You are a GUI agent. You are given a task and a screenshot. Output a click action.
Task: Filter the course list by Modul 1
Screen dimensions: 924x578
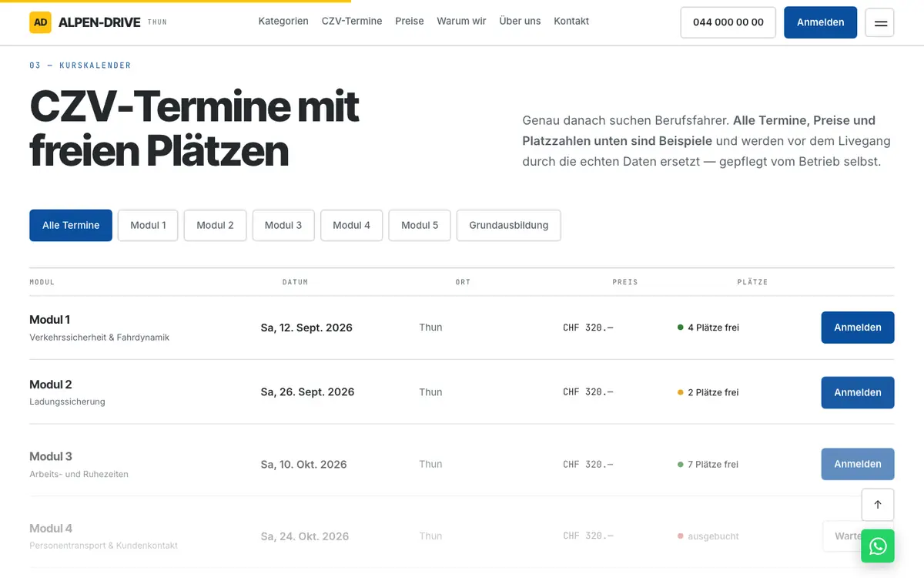coord(148,225)
